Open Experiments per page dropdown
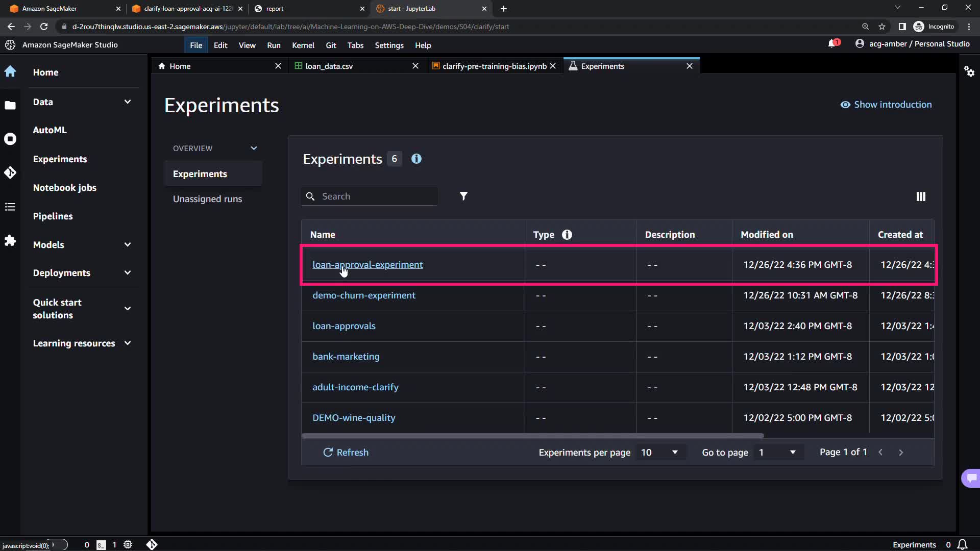Screen dimensions: 980x551 pos(659,453)
